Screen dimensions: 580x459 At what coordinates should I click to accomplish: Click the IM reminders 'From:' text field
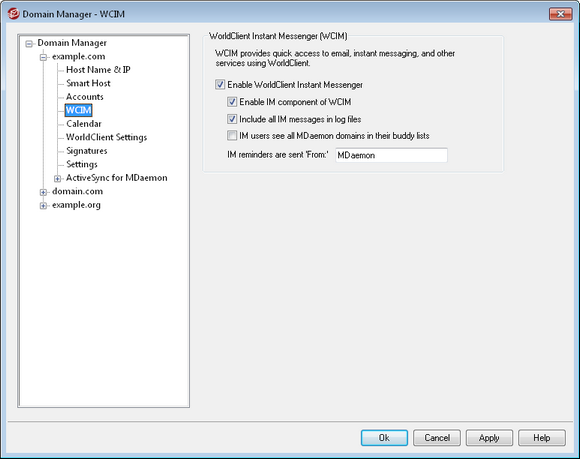[x=391, y=155]
